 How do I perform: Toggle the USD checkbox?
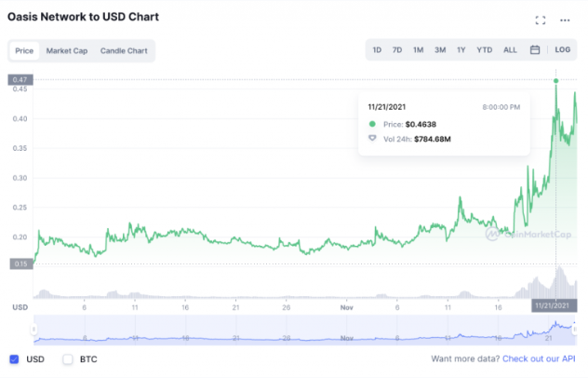pos(14,358)
